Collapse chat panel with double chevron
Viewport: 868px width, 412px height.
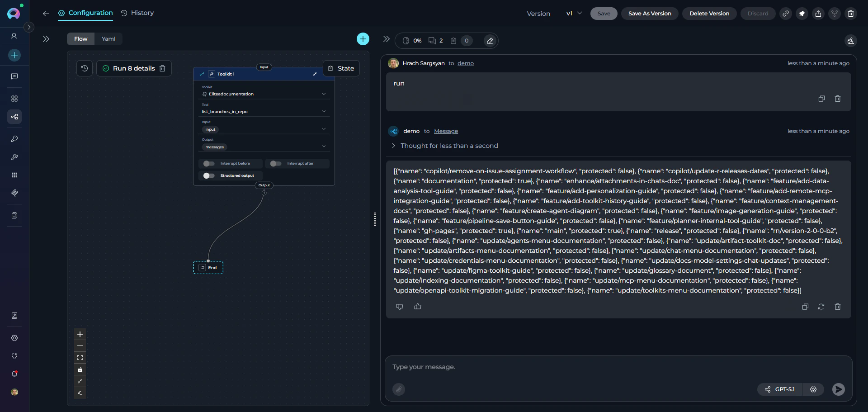click(386, 39)
